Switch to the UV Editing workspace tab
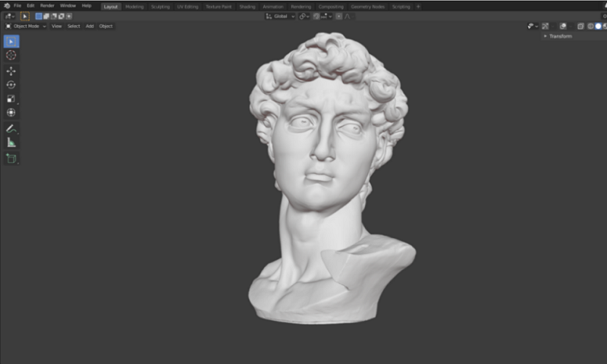Image resolution: width=607 pixels, height=364 pixels. click(187, 7)
